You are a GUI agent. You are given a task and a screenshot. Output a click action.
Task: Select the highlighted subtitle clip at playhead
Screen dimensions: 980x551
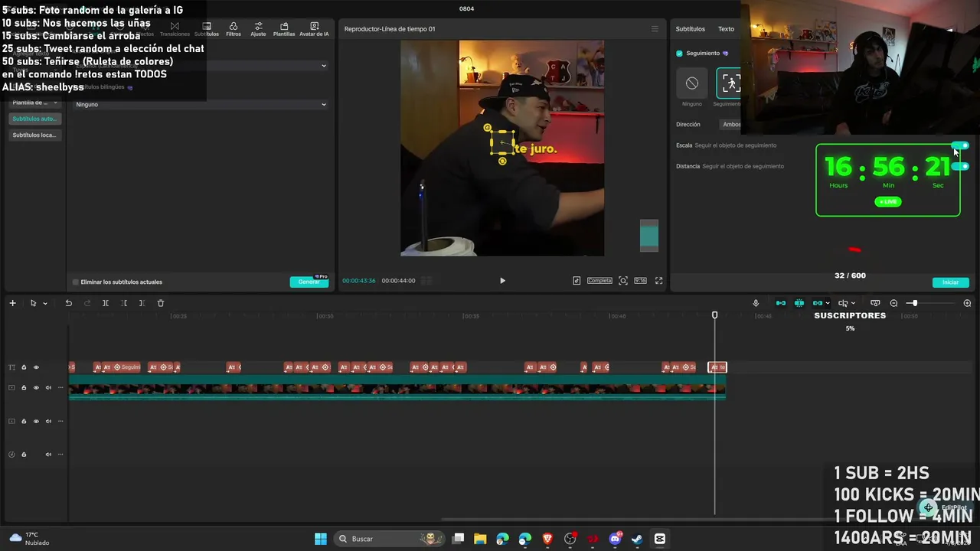717,367
